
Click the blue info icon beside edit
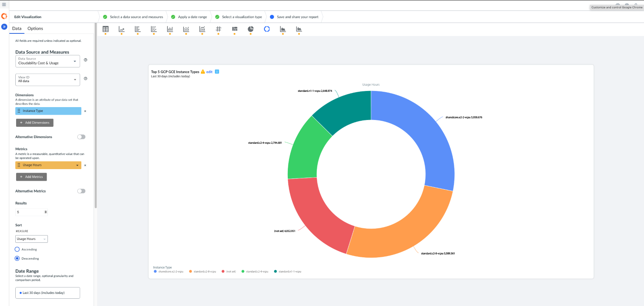(x=217, y=72)
